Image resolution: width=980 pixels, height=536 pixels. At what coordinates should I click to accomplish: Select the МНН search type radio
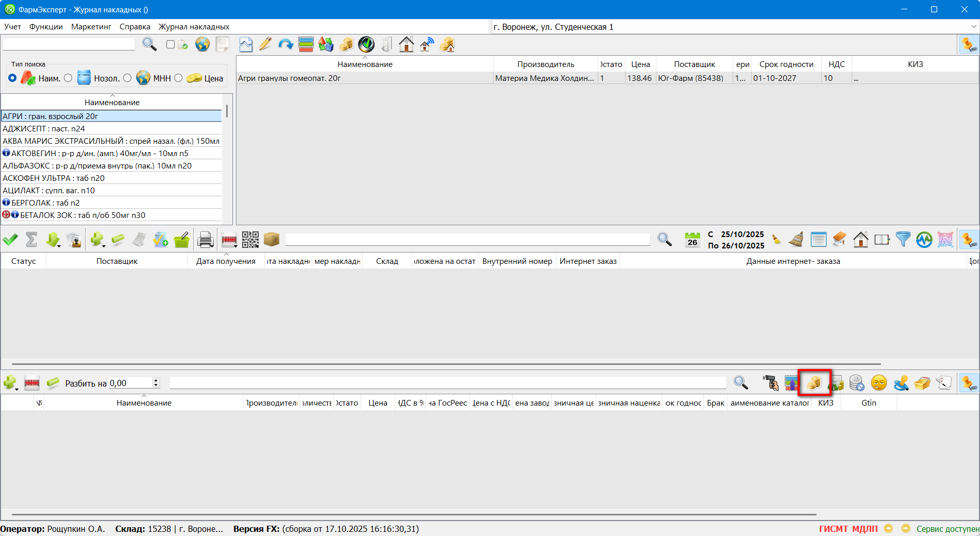(127, 78)
